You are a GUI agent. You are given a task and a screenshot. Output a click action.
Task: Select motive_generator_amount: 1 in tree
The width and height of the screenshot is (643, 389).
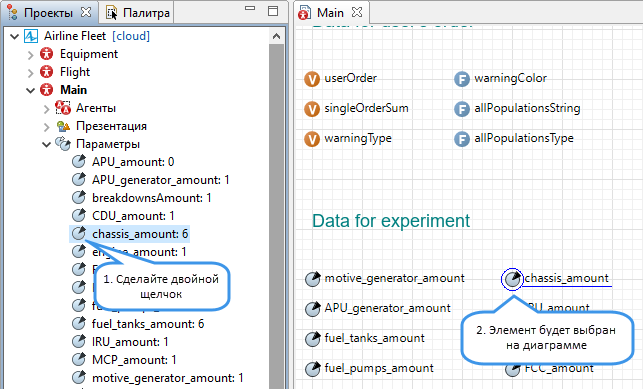coord(167,378)
